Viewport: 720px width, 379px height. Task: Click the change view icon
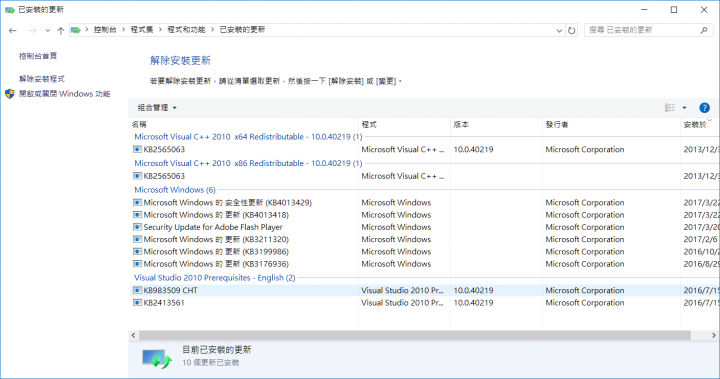click(670, 107)
